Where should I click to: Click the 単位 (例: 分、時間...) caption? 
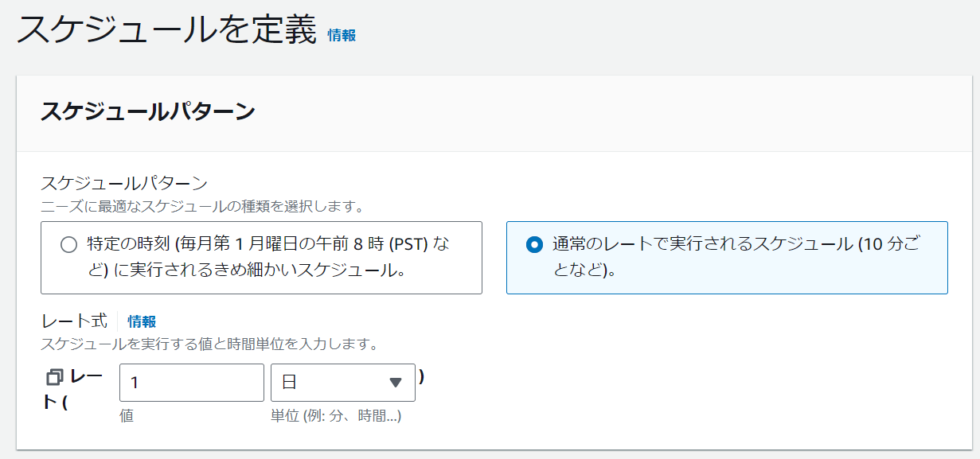point(336,416)
